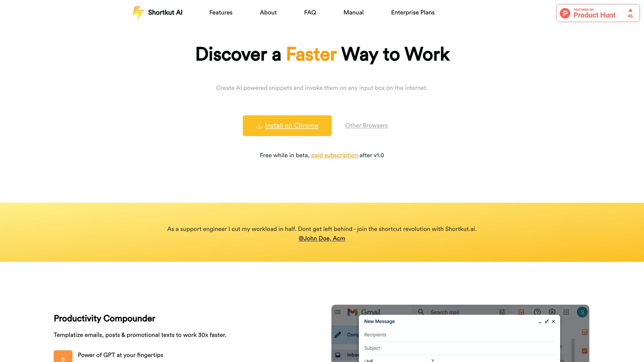The width and height of the screenshot is (644, 362).
Task: Click the paid subscription hyperlink
Action: (x=334, y=156)
